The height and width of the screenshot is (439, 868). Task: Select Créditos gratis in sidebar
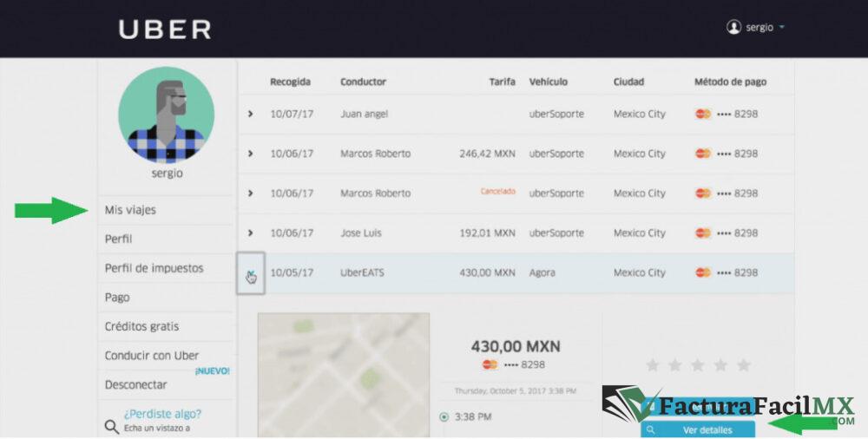click(x=141, y=326)
